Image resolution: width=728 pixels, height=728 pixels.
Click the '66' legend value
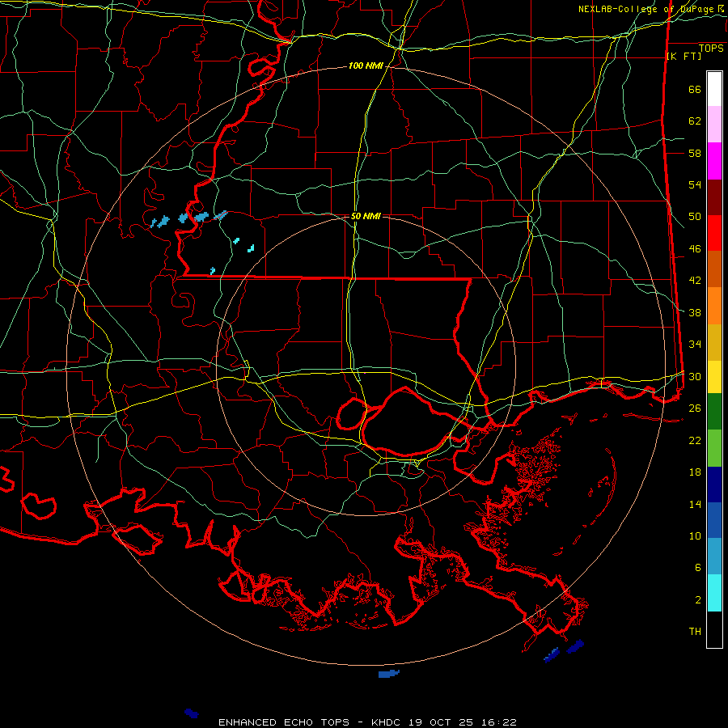pyautogui.click(x=695, y=90)
